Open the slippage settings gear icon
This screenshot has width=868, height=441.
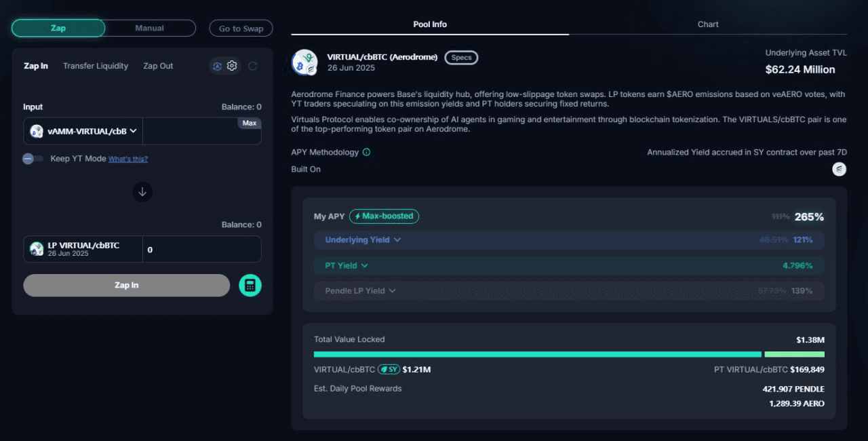[232, 66]
